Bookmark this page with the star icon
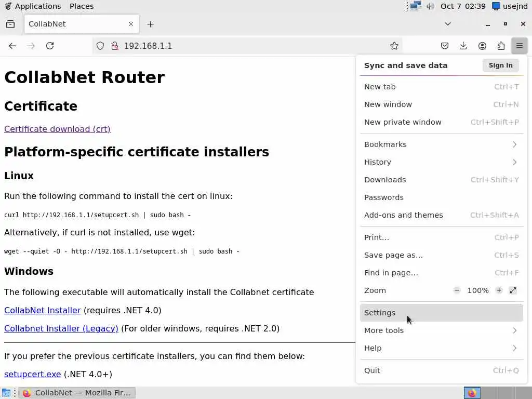 (394, 46)
